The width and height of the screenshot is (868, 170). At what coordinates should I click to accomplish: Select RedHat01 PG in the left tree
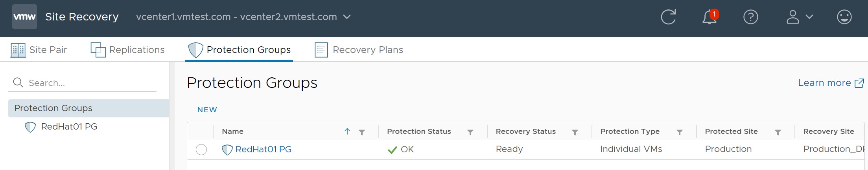(69, 127)
